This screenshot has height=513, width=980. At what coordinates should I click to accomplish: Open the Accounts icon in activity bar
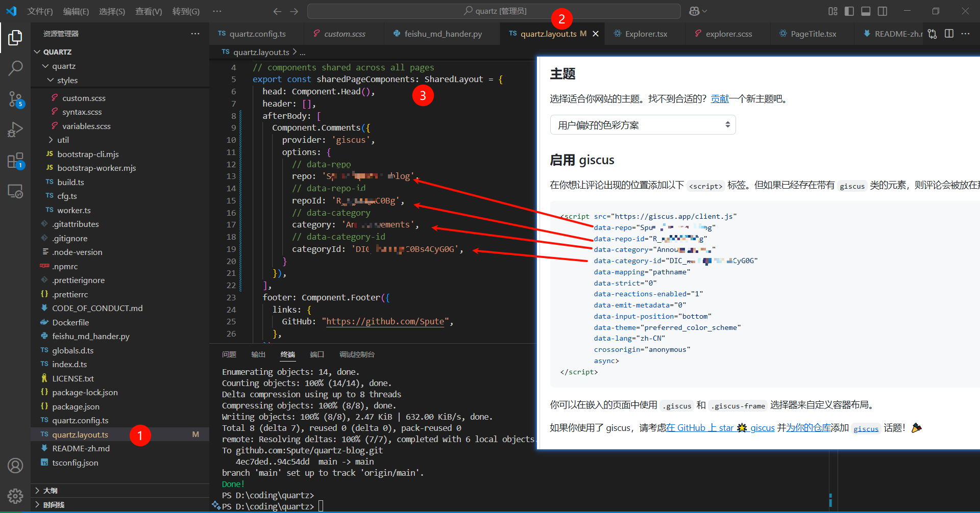pyautogui.click(x=15, y=465)
